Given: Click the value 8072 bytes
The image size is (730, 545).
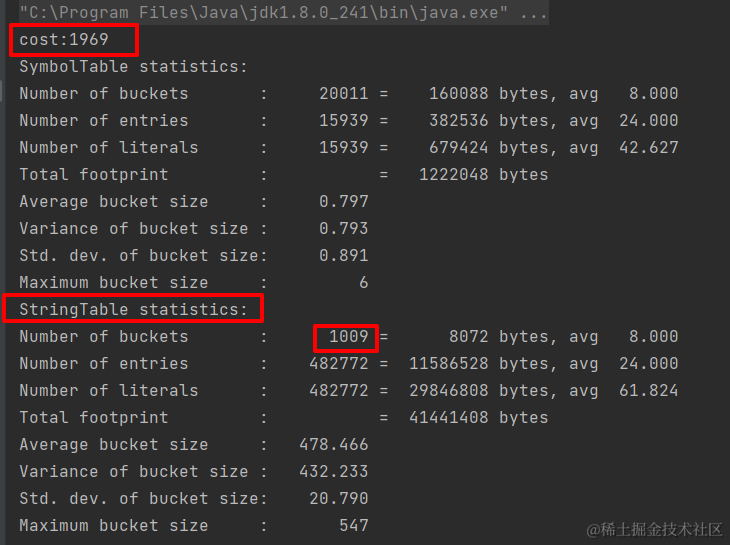Looking at the screenshot, I should click(x=468, y=336).
